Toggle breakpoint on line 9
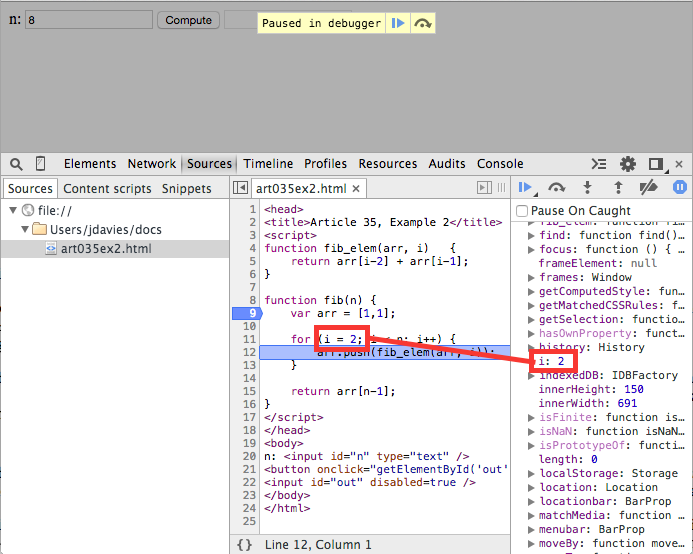 click(x=247, y=313)
